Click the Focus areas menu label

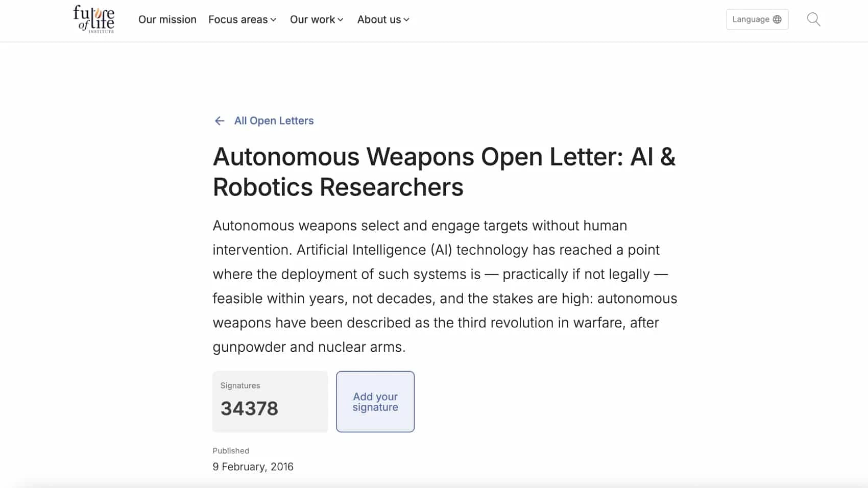238,19
